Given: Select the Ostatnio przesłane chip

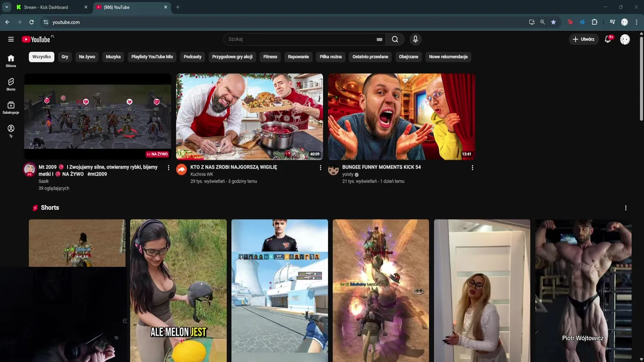Looking at the screenshot, I should (370, 57).
